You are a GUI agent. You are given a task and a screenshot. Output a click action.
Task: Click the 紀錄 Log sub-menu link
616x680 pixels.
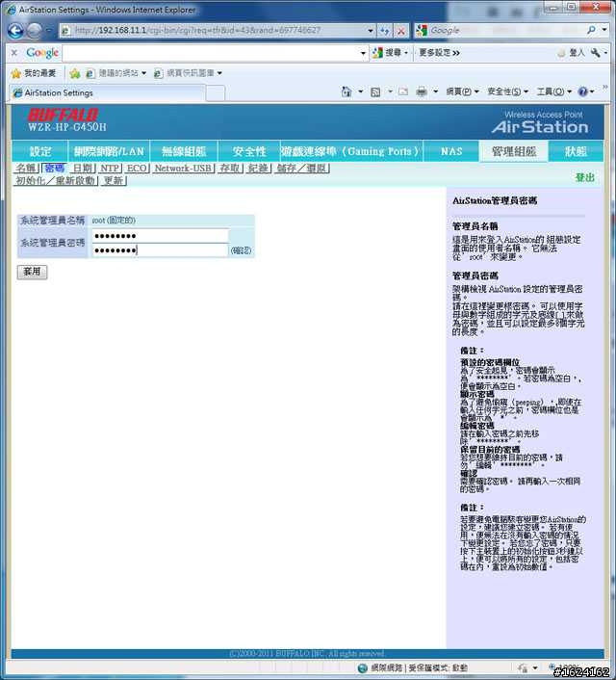click(258, 169)
